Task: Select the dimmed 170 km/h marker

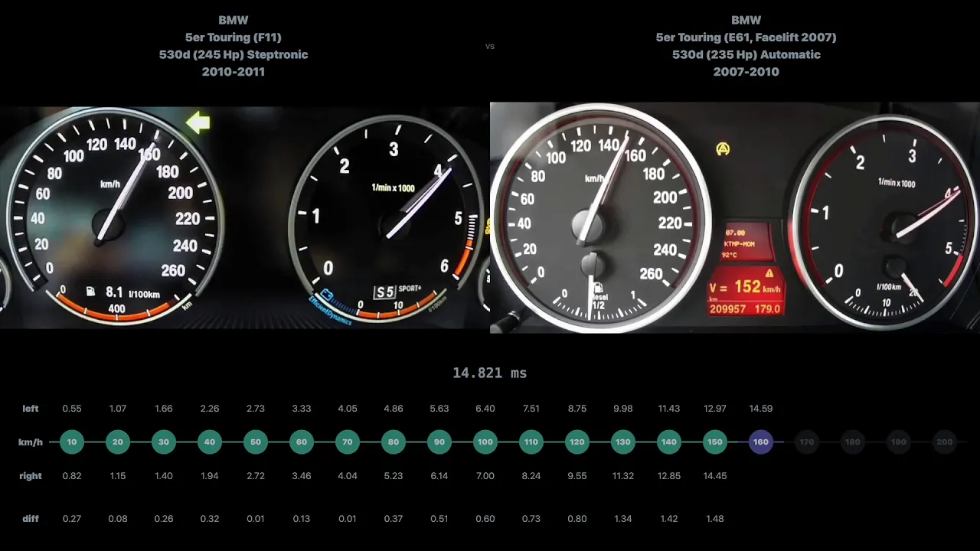Action: tap(807, 442)
